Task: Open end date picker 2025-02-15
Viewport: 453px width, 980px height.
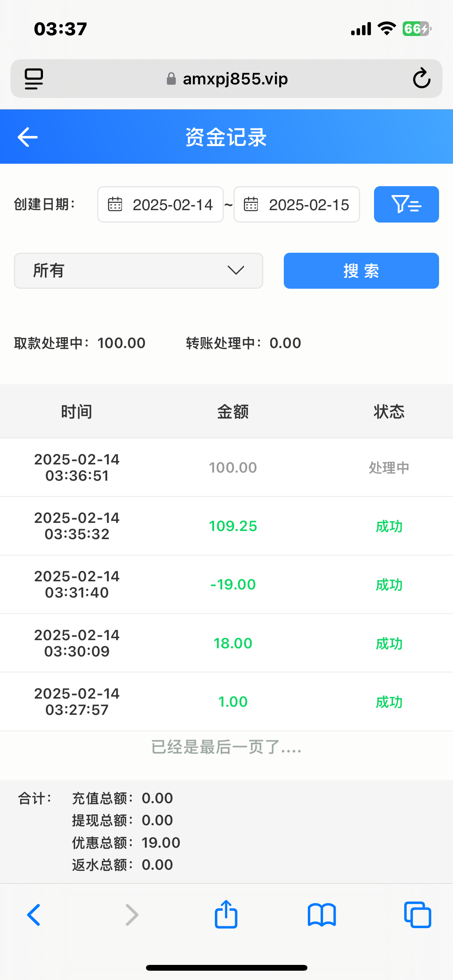Action: pos(309,204)
